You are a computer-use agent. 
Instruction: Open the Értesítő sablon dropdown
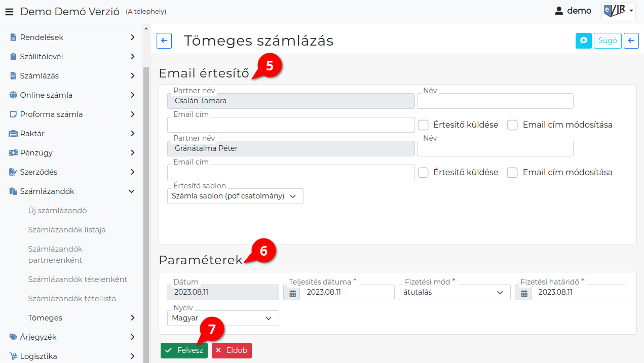235,196
